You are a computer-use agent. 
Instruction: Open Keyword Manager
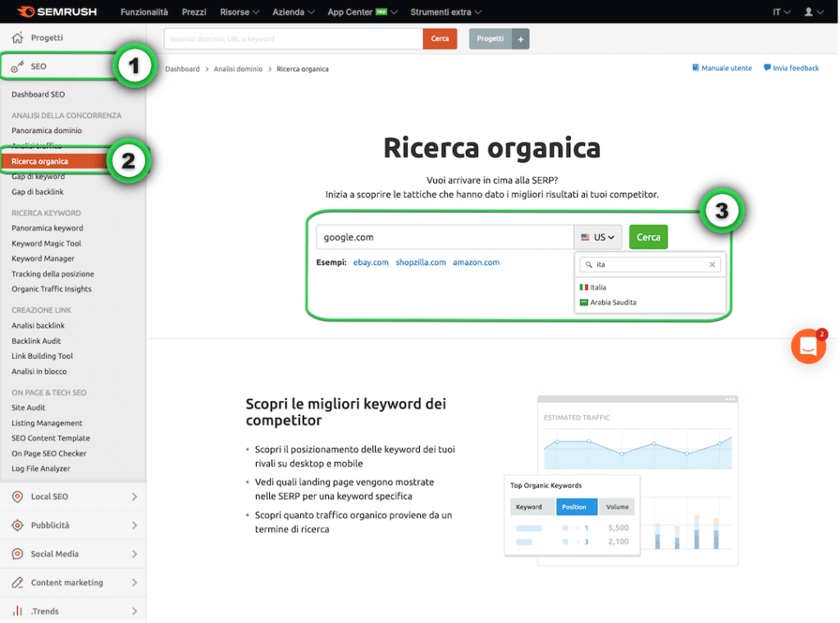tap(43, 259)
